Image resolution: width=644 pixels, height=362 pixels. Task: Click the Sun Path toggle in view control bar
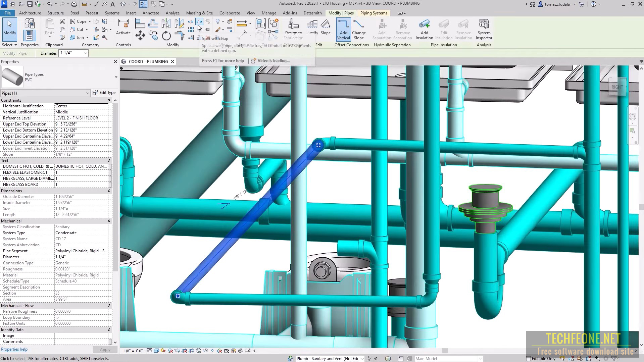[162, 351]
